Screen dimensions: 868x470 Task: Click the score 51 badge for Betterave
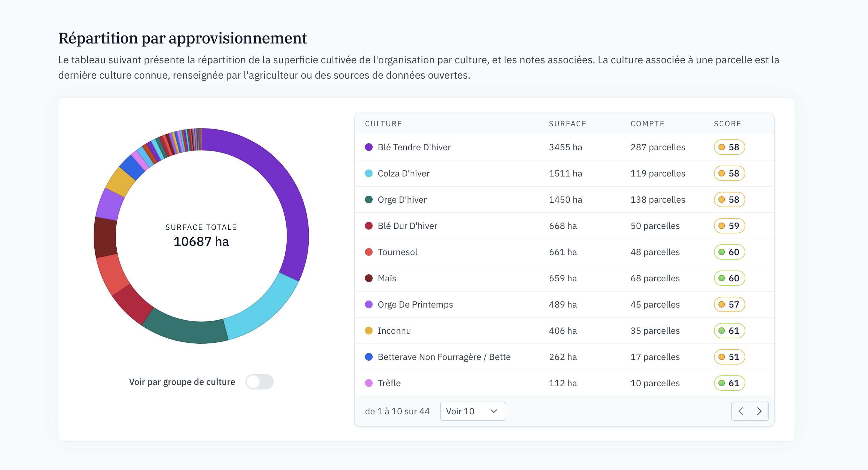pos(729,357)
